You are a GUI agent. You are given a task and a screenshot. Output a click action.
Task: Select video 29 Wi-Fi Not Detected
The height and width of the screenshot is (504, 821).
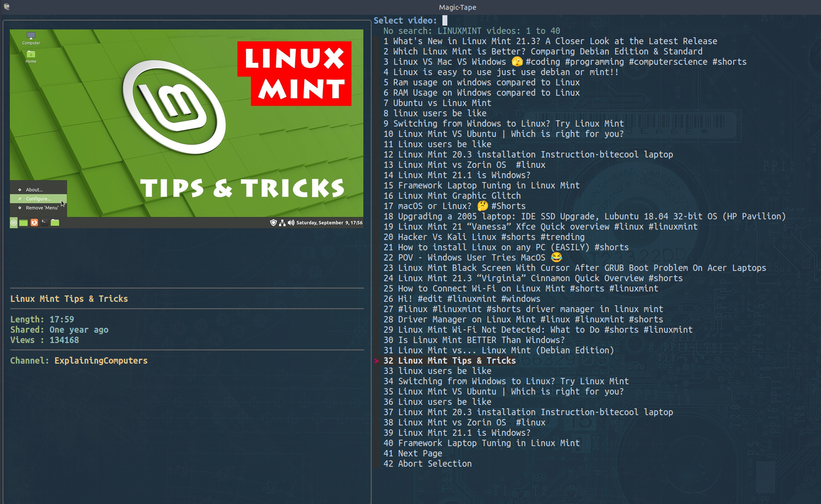(x=538, y=330)
